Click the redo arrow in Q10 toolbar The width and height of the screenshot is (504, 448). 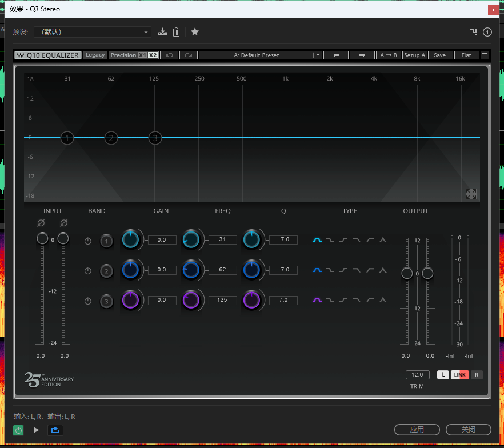(189, 55)
